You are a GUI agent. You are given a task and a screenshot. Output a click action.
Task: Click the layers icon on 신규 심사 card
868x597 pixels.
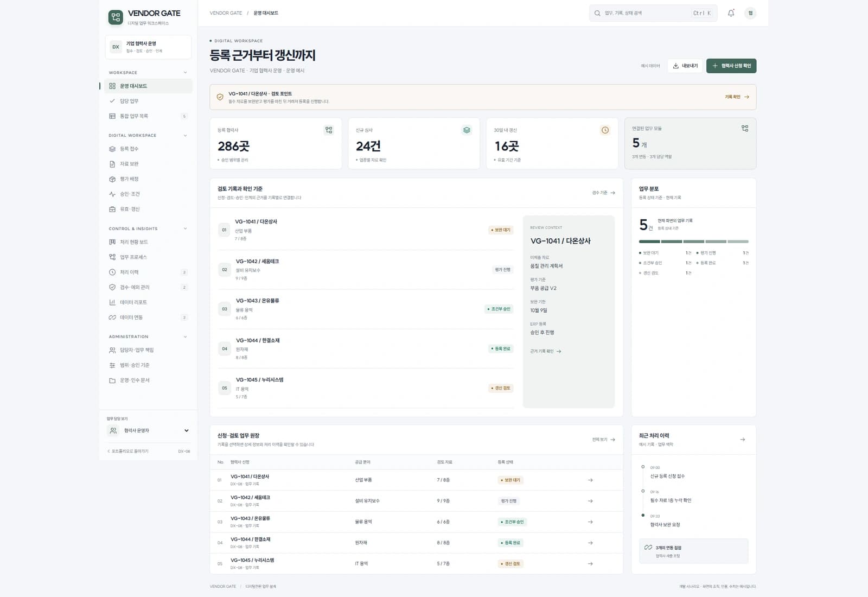coord(467,130)
